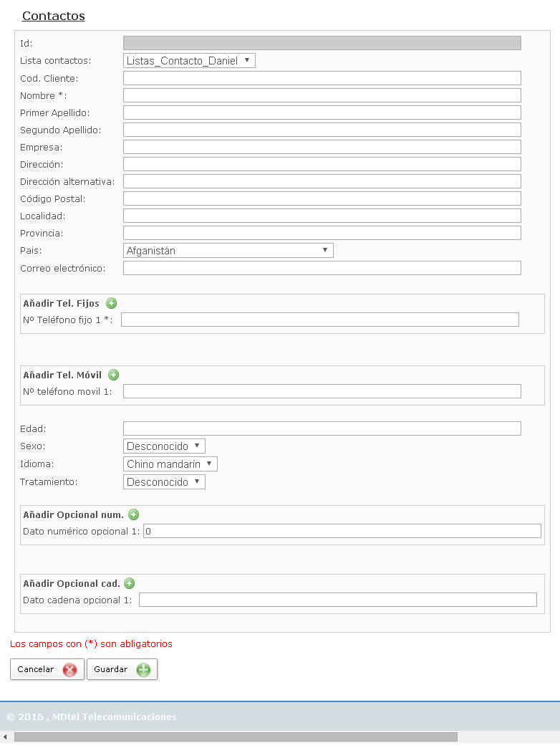Image resolution: width=560 pixels, height=748 pixels.
Task: Open the Lista contactos dropdown arrow
Action: (x=247, y=60)
